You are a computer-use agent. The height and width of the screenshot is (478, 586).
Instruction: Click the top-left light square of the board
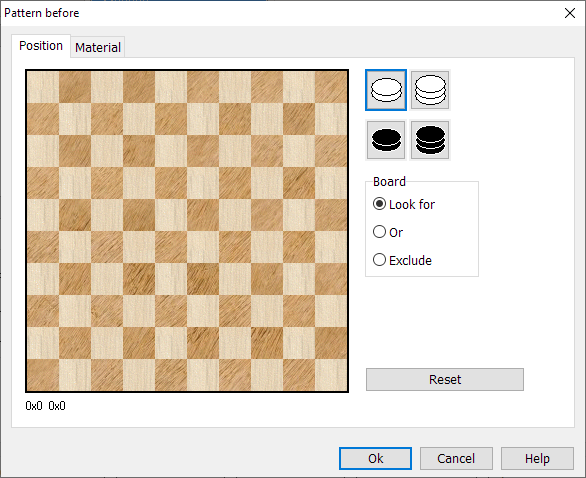click(43, 87)
